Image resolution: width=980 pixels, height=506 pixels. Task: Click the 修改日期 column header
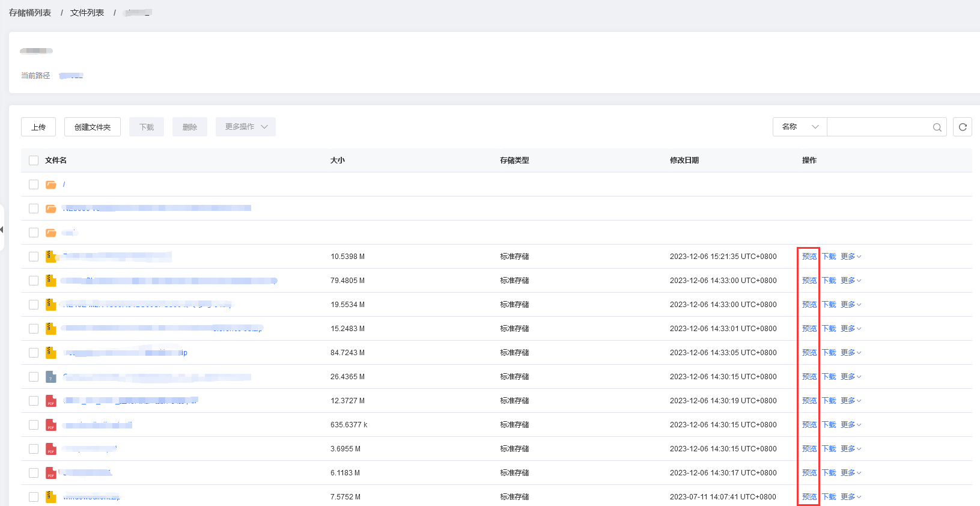684,160
